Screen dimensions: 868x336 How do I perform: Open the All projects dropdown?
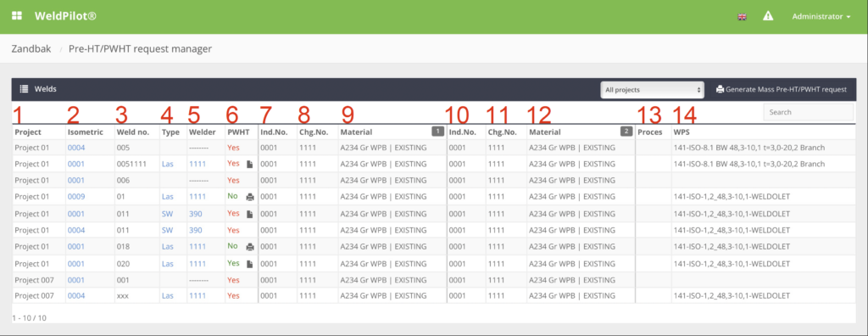tap(652, 89)
